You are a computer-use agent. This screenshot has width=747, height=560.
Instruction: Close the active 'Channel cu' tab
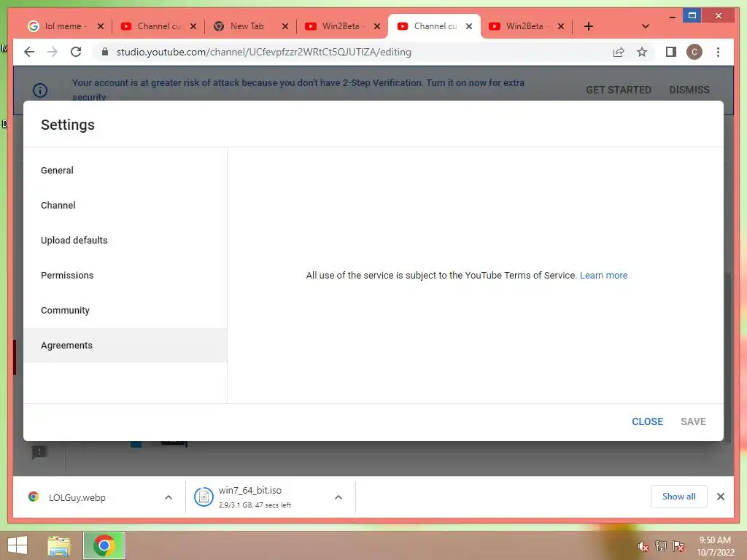[469, 26]
